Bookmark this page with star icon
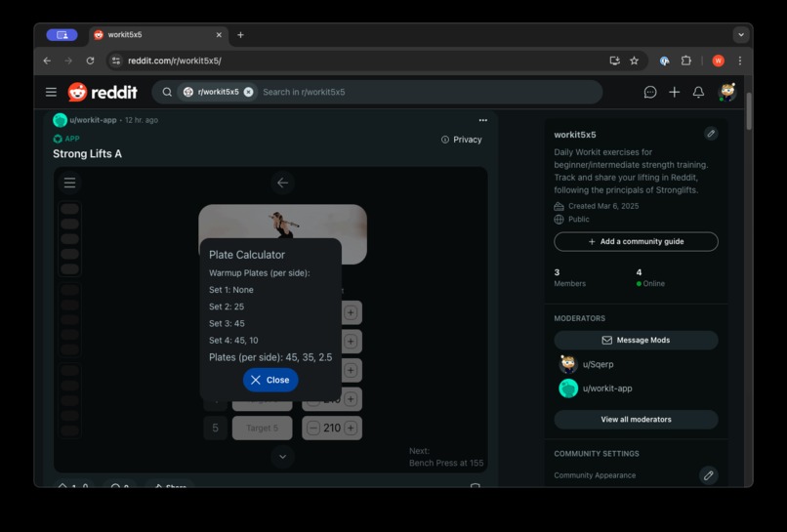 click(634, 61)
